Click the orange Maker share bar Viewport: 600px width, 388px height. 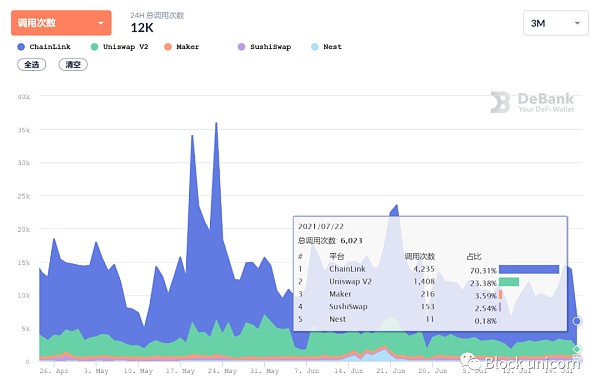[x=501, y=295]
